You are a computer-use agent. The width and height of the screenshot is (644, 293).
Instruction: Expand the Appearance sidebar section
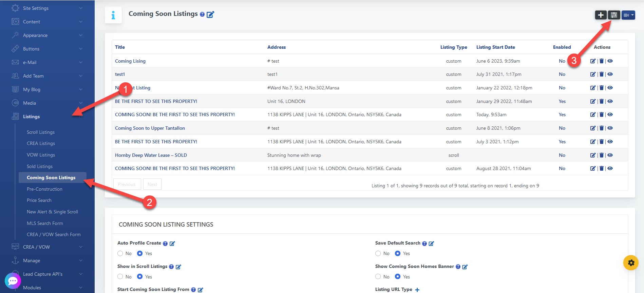pyautogui.click(x=47, y=35)
